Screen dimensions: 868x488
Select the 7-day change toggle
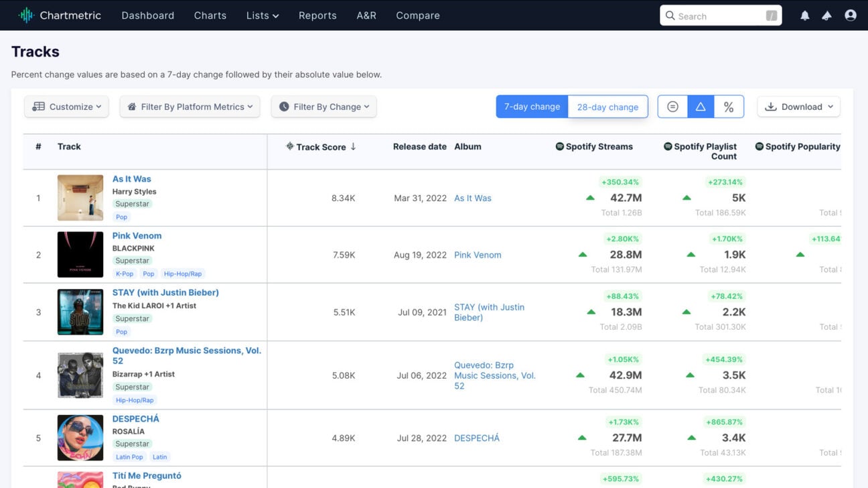[x=532, y=106]
